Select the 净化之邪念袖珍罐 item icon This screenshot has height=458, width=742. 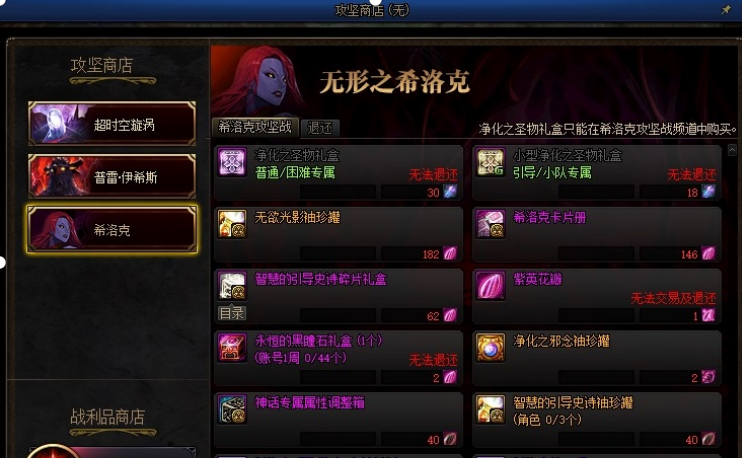(x=490, y=347)
